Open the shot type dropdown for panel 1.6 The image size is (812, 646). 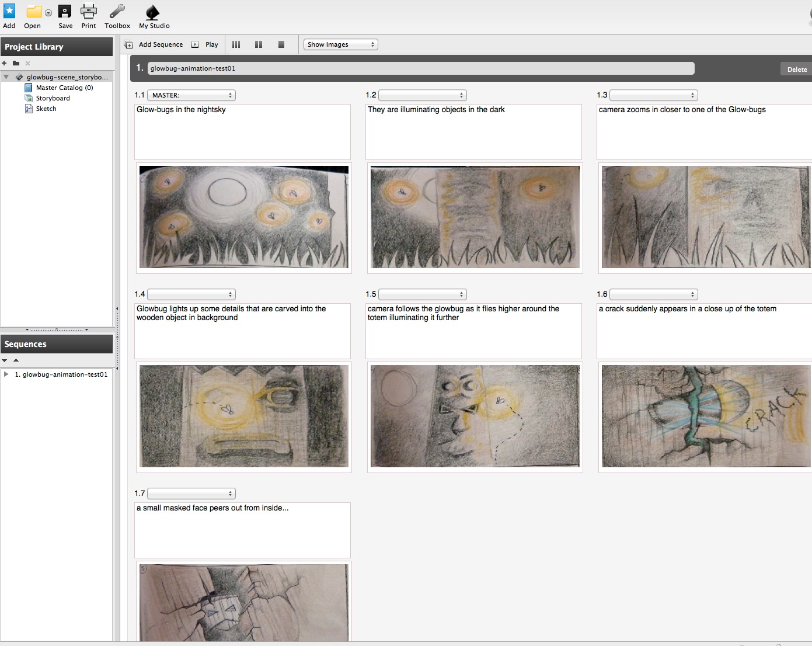point(653,294)
